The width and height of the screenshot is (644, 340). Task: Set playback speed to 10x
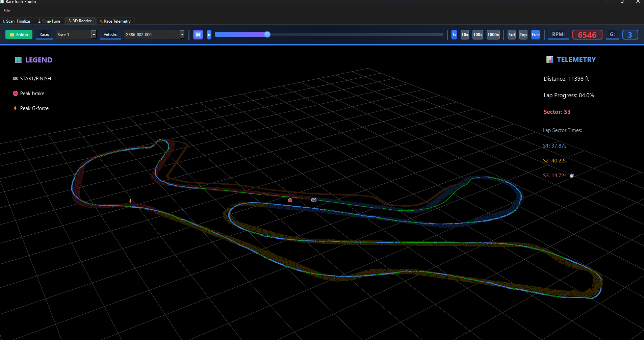(x=465, y=34)
